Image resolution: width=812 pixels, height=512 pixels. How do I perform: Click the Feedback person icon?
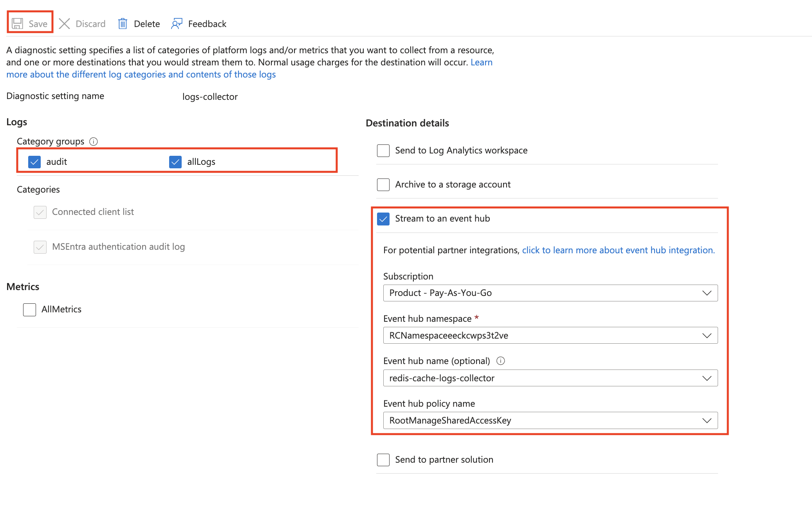(x=177, y=24)
